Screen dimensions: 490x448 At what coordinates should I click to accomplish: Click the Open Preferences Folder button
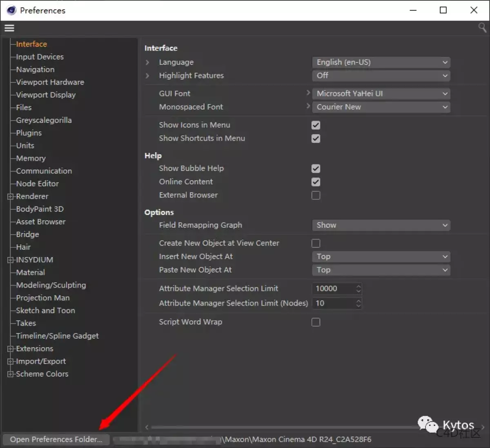tap(56, 439)
